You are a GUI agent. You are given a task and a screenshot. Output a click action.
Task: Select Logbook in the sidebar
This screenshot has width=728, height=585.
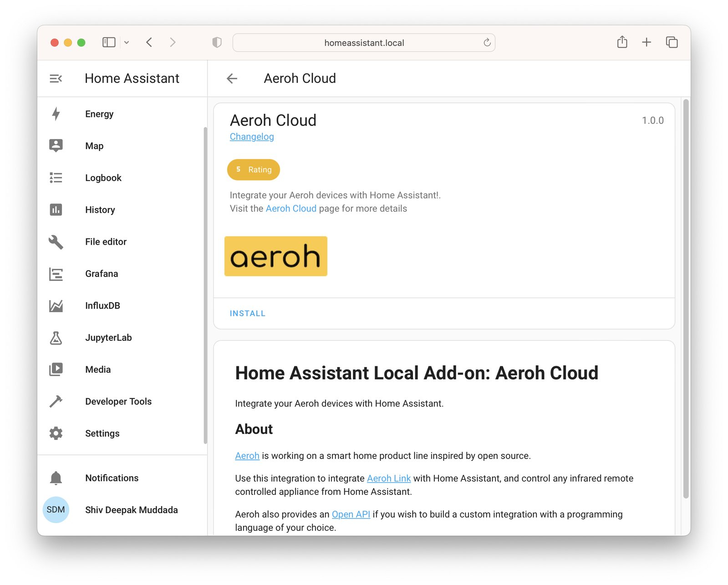point(103,178)
